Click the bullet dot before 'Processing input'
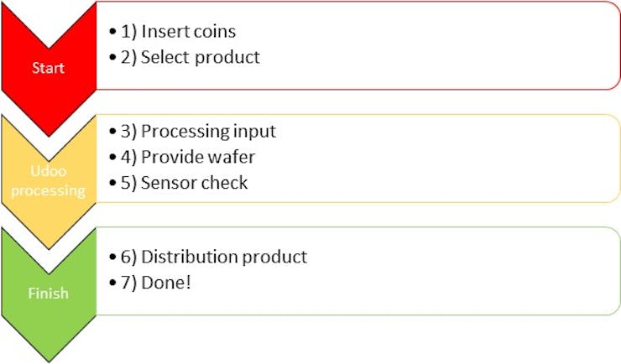This screenshot has height=364, width=621. [113, 131]
